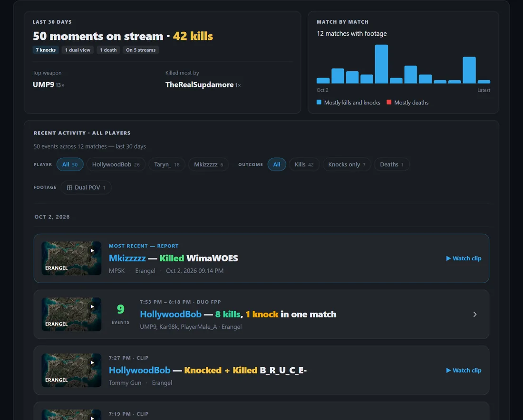Click the WimaWOES victim name
This screenshot has height=420, width=523.
click(x=212, y=258)
